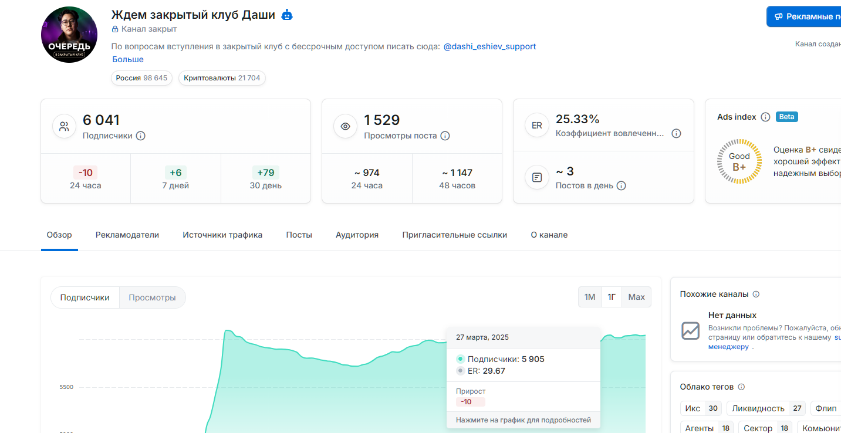The width and height of the screenshot is (841, 433).
Task: Show info tooltip for Постов в день
Action: 621,186
